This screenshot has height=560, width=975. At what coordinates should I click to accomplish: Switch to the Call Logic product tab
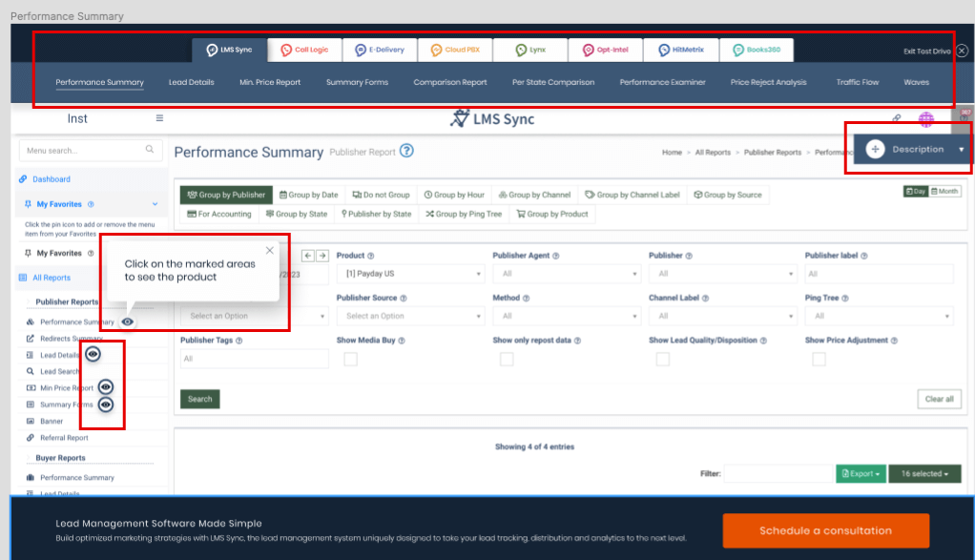[x=304, y=50]
